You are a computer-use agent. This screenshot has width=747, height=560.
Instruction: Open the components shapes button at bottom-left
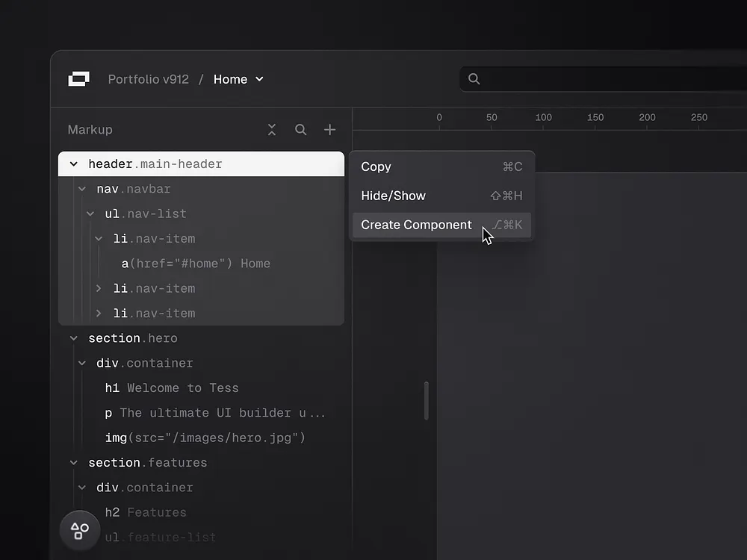pyautogui.click(x=79, y=530)
